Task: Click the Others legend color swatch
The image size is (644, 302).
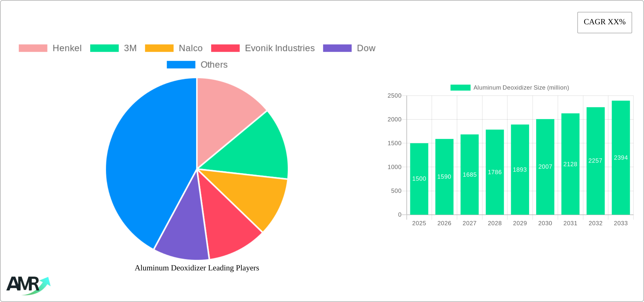Action: click(x=181, y=65)
